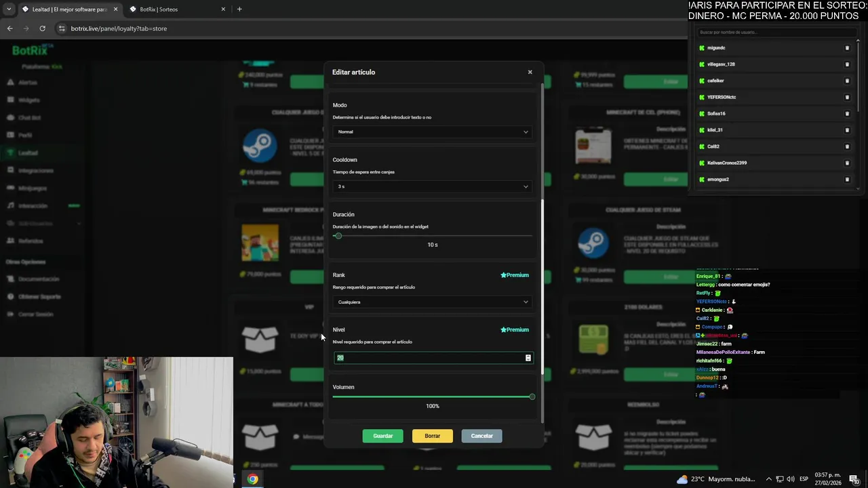The width and height of the screenshot is (868, 488).
Task: Click the Premium badge next to Nivel
Action: (x=515, y=330)
